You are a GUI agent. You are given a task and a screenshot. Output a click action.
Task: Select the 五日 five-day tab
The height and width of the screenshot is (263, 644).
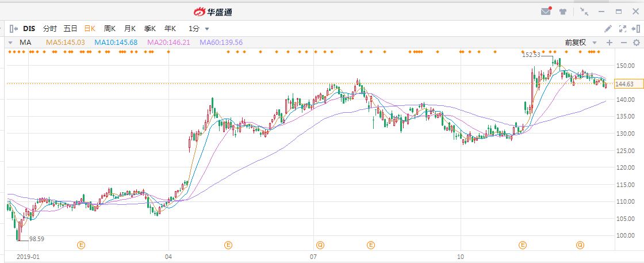pos(70,28)
